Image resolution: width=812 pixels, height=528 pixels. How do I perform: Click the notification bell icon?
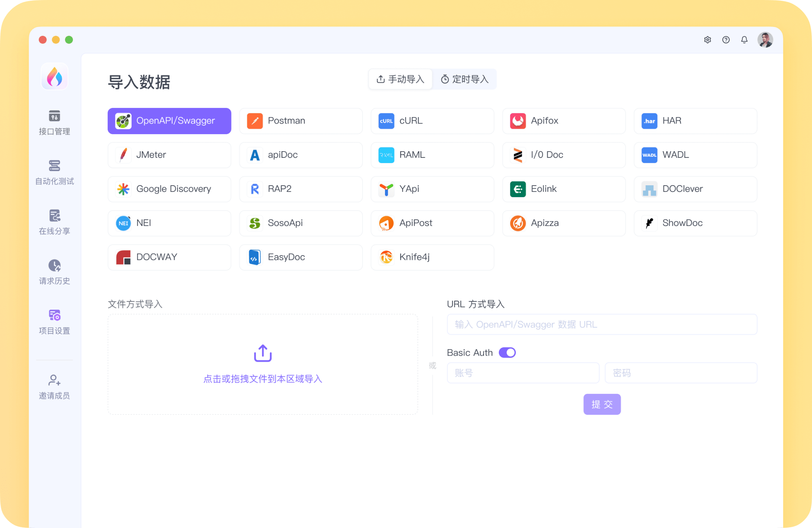[744, 40]
